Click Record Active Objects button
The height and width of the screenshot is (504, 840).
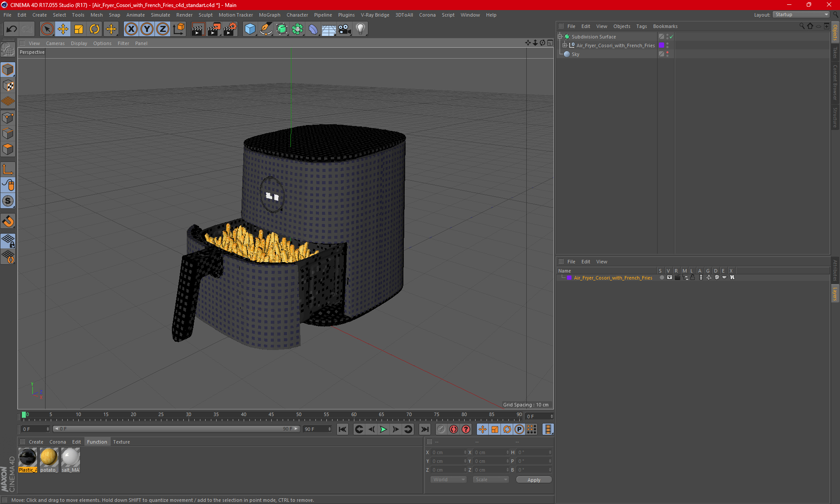point(441,429)
